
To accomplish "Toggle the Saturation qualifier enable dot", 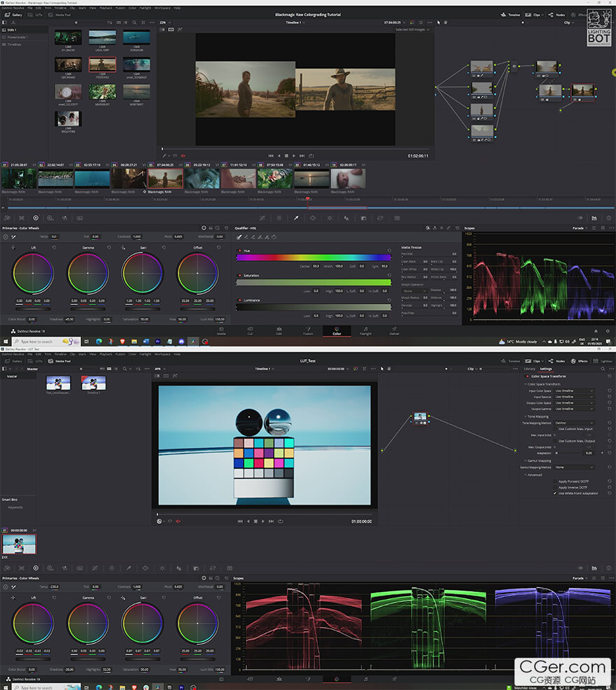I will pos(239,276).
